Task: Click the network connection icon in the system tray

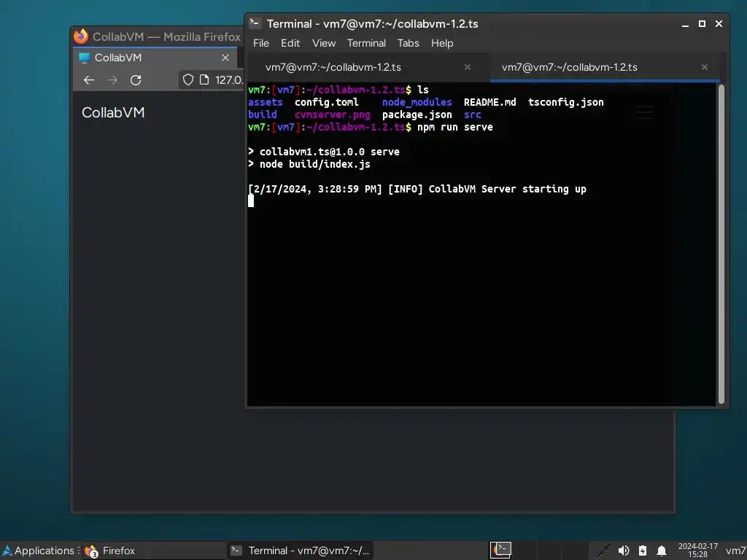Action: coord(603,551)
